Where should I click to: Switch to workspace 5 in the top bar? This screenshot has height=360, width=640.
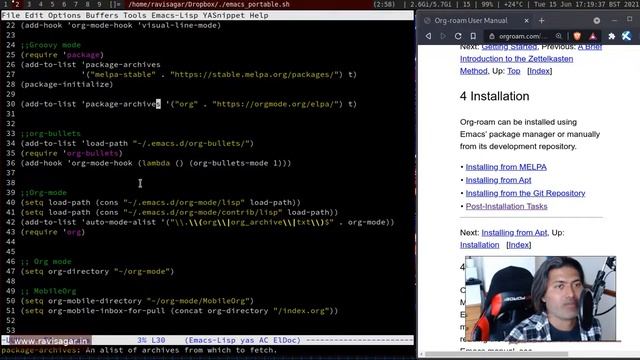pyautogui.click(x=52, y=4)
